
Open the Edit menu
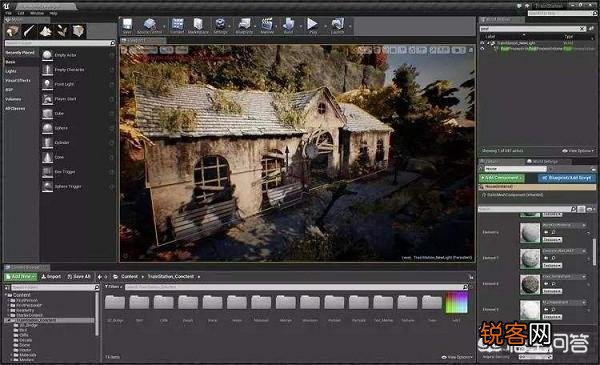tap(21, 13)
